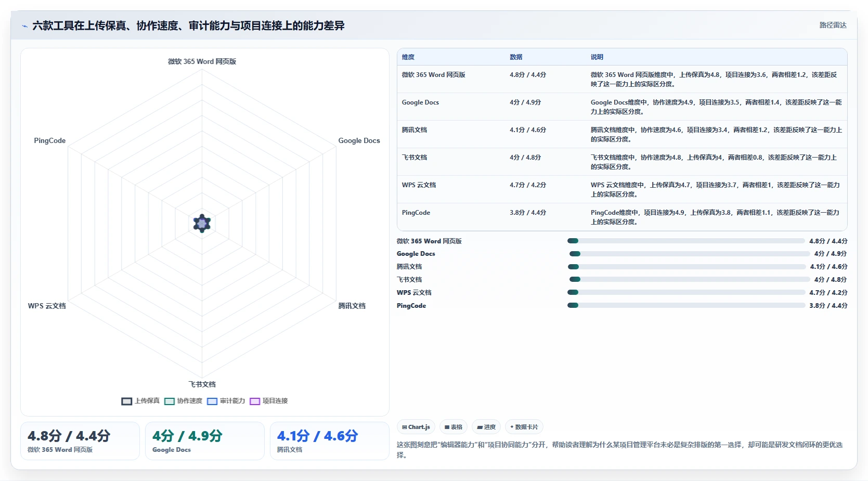868x481 pixels.
Task: Click the Google Docs radar axis label
Action: coord(359,141)
